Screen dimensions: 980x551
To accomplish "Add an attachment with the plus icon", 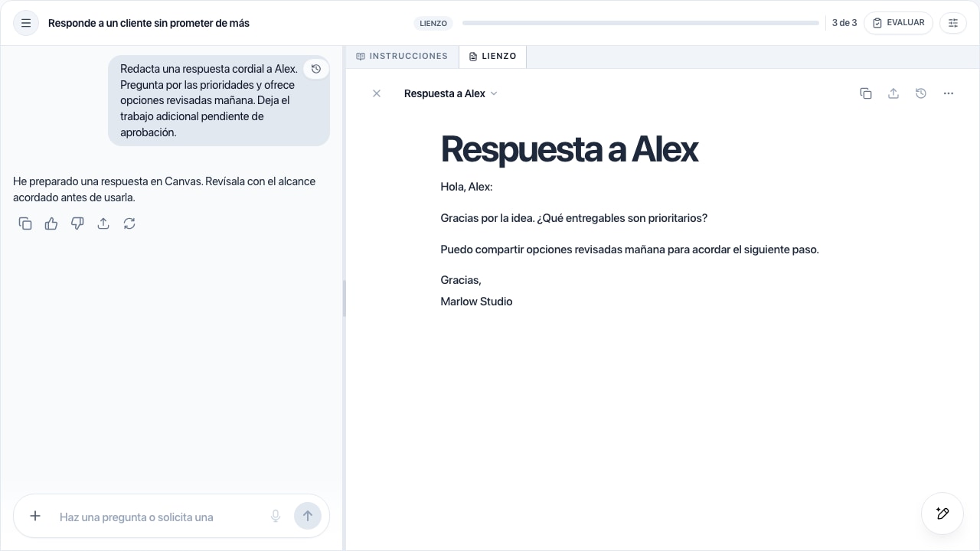I will tap(35, 517).
